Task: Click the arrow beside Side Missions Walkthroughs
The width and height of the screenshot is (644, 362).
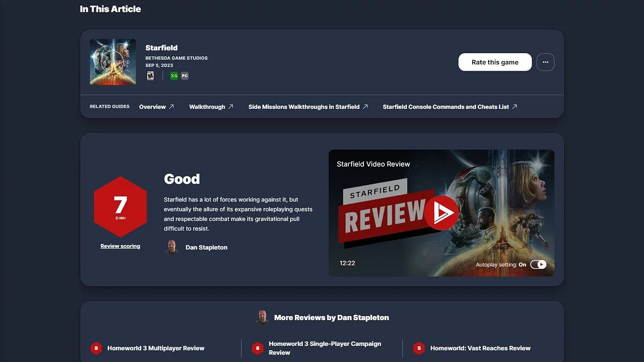Action: [x=365, y=107]
